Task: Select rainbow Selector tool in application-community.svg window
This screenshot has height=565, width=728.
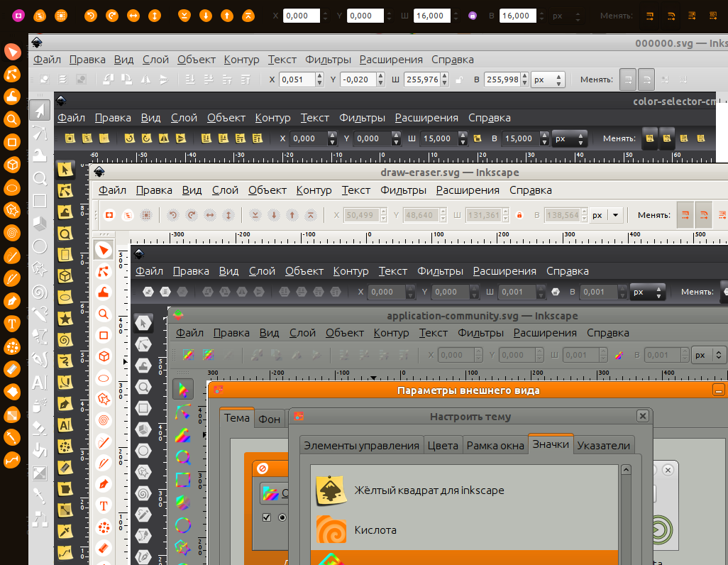Action: pyautogui.click(x=183, y=390)
